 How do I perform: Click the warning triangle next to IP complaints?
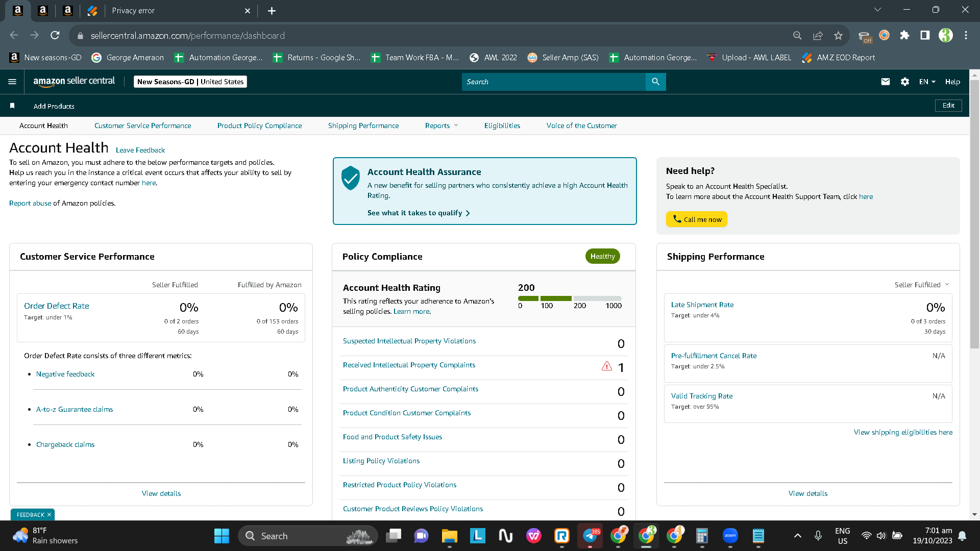coord(606,366)
